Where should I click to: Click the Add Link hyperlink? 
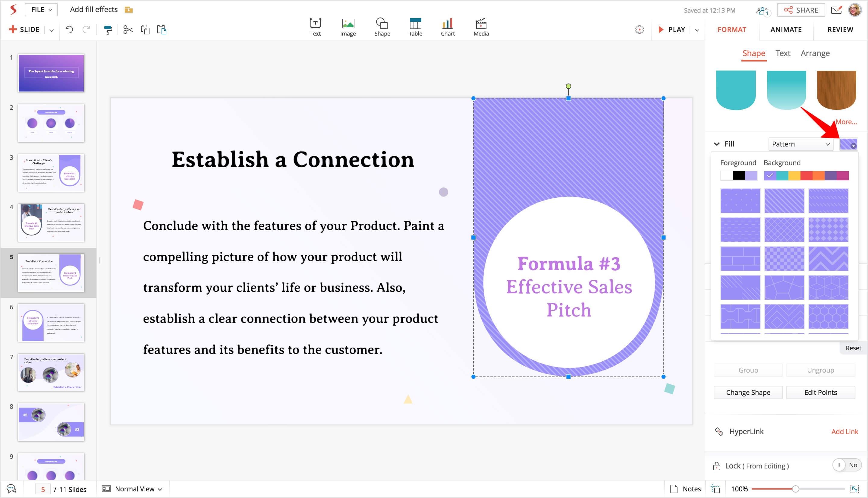coord(844,432)
